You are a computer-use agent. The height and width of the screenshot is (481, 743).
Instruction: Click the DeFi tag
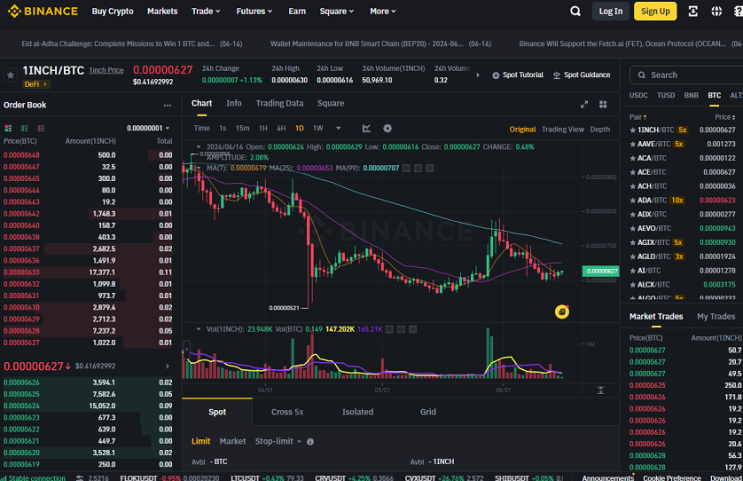click(36, 84)
